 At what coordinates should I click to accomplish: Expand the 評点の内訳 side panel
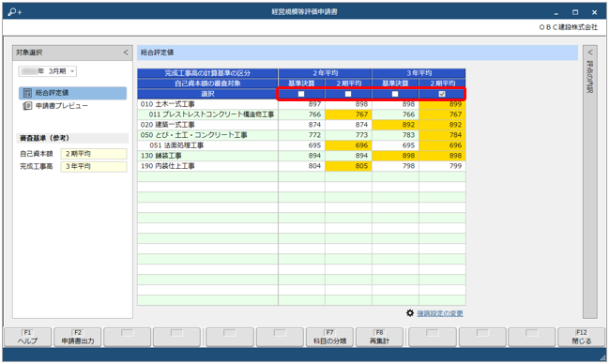tap(589, 53)
